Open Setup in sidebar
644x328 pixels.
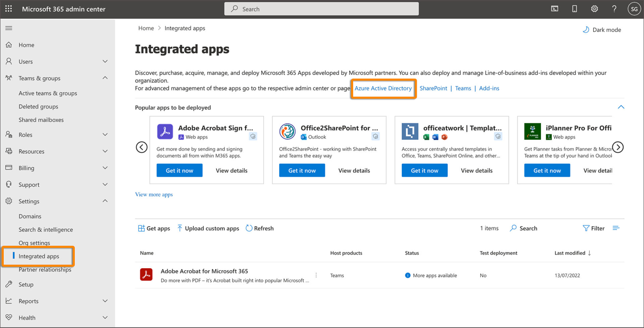point(26,284)
